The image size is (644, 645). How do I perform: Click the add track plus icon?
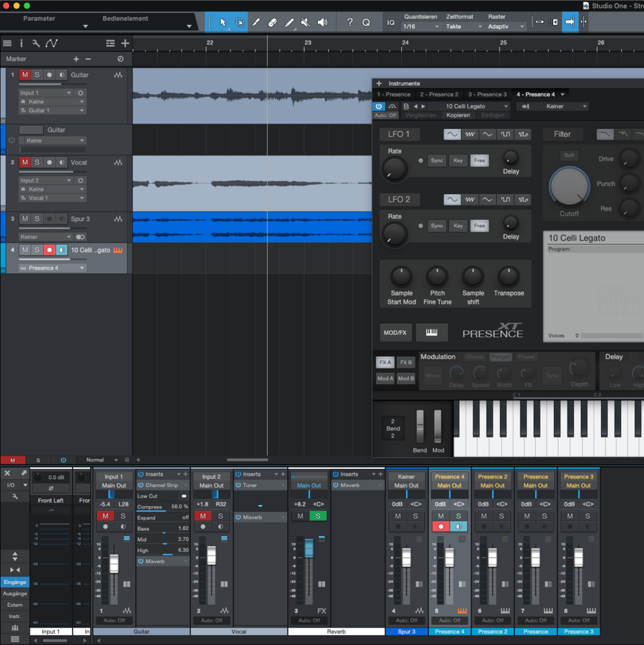[x=125, y=43]
